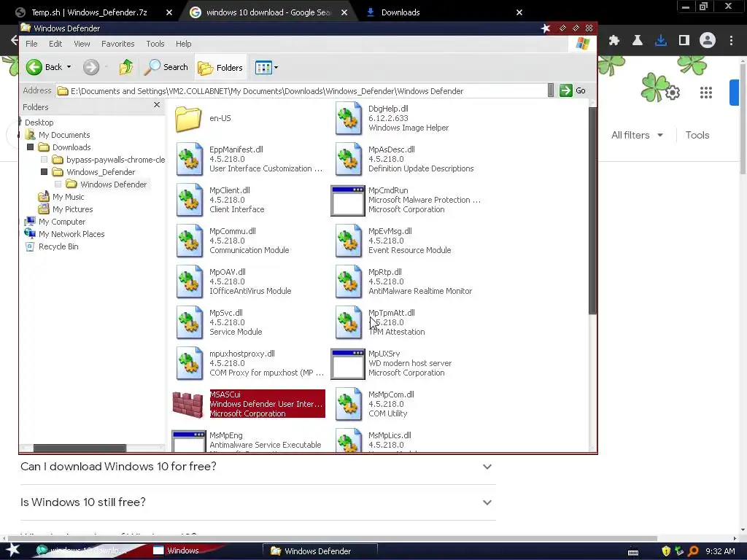The width and height of the screenshot is (747, 560).
Task: Switch to Temp.sh browser tab
Action: 89,12
